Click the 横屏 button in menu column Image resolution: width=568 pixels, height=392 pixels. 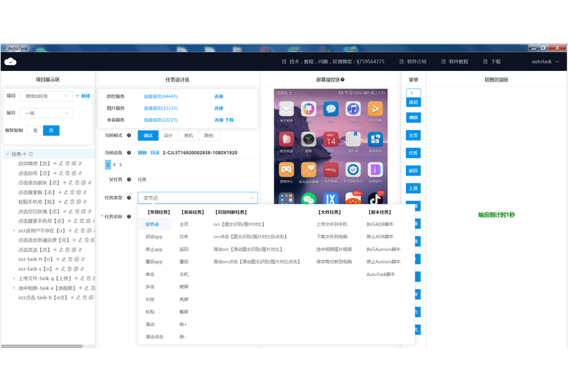coord(413,118)
